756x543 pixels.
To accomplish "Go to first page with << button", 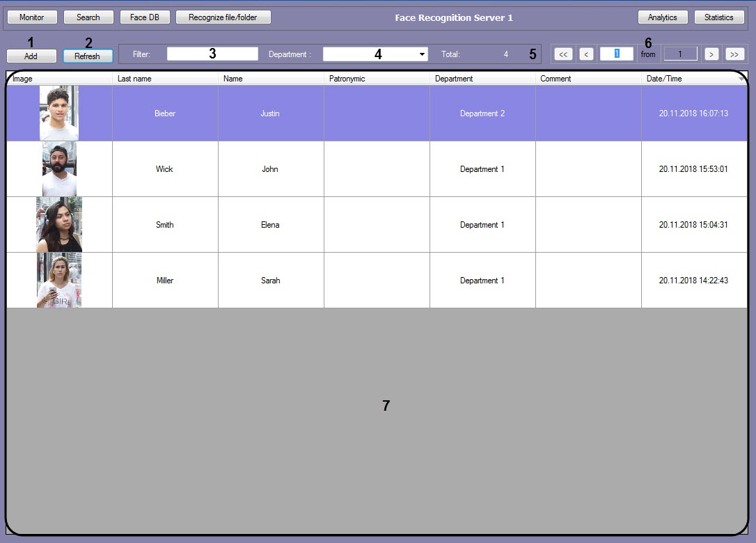I will [563, 54].
